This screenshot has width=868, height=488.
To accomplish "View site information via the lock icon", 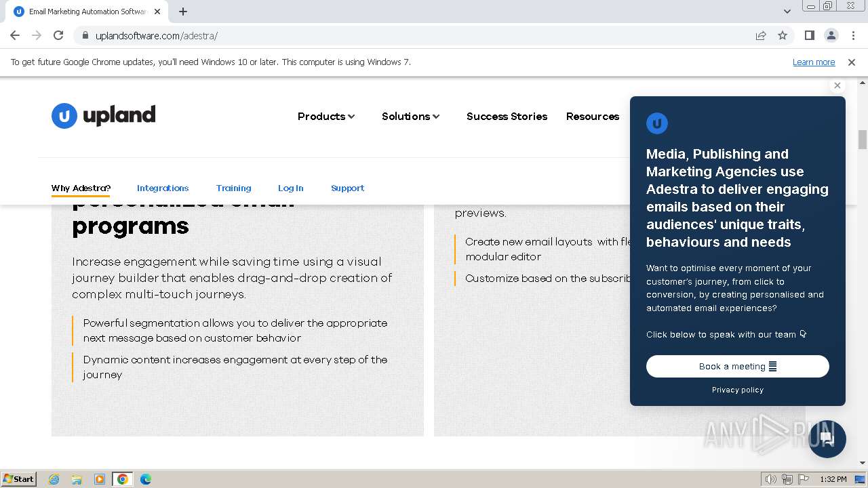I will pyautogui.click(x=85, y=35).
